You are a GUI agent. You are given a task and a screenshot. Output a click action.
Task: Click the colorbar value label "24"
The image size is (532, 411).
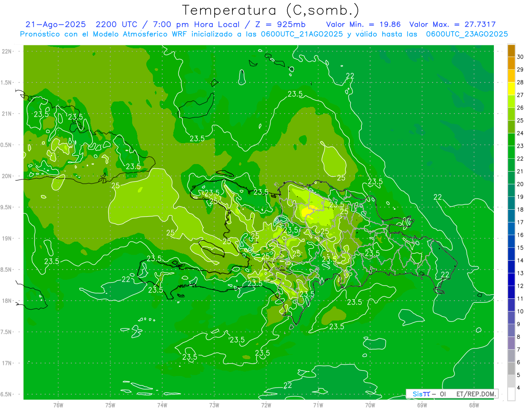tap(520, 133)
